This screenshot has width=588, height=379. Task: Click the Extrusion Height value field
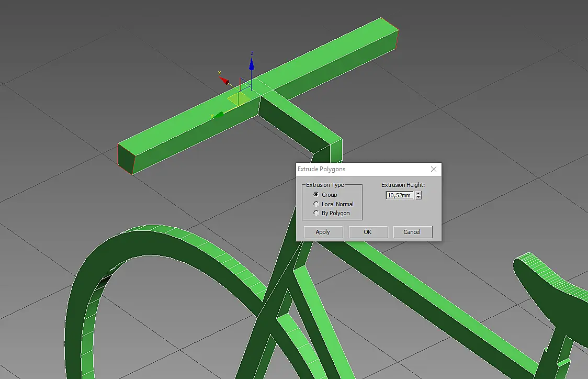399,195
